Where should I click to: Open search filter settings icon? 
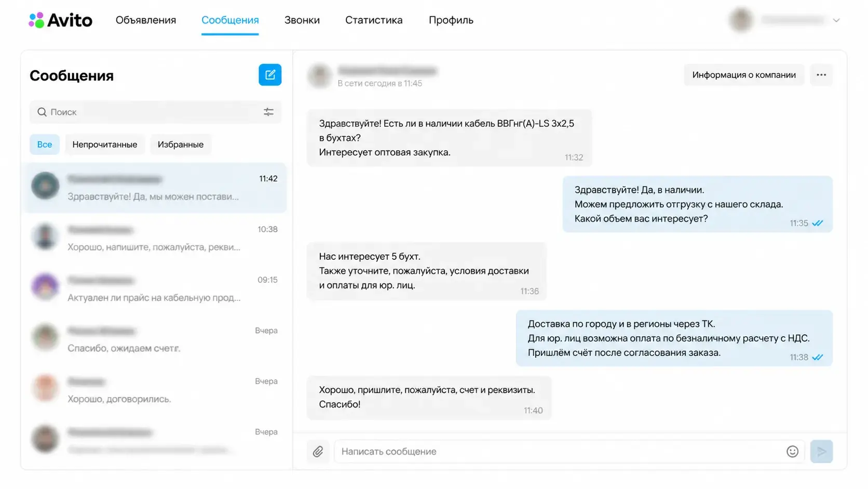268,112
